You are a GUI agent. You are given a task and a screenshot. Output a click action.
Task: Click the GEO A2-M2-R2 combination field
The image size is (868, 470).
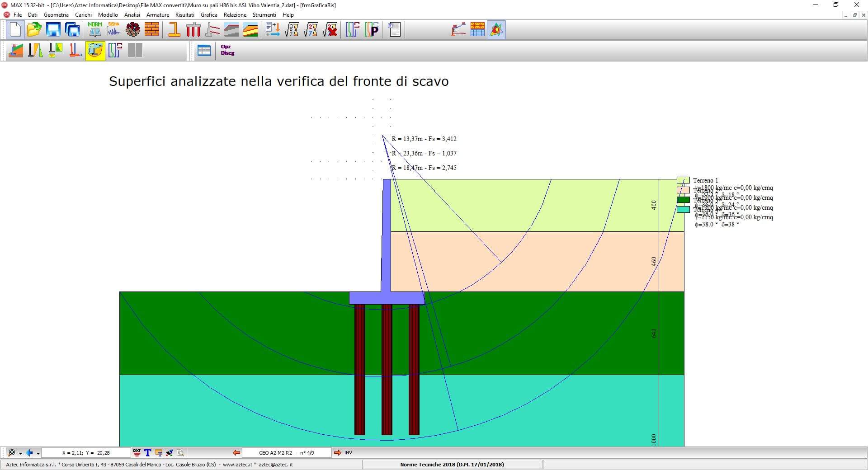[x=287, y=453]
